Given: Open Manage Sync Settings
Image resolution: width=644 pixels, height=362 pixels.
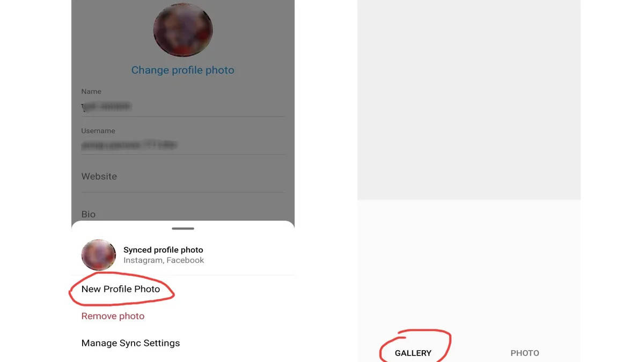Looking at the screenshot, I should tap(130, 343).
